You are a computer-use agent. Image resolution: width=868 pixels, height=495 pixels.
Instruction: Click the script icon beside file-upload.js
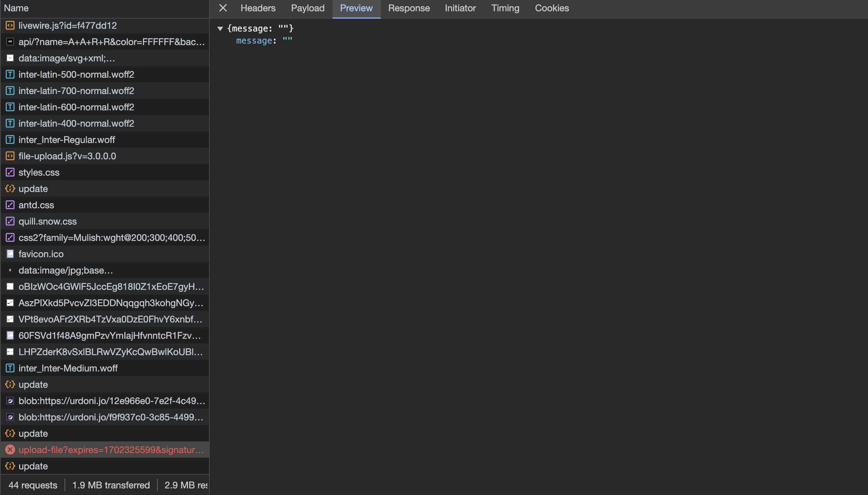pyautogui.click(x=10, y=156)
